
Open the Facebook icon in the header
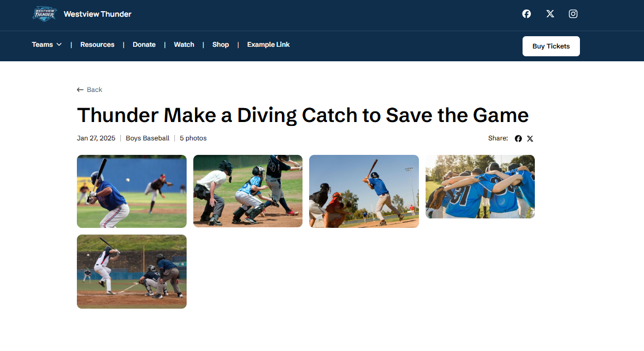pos(526,14)
